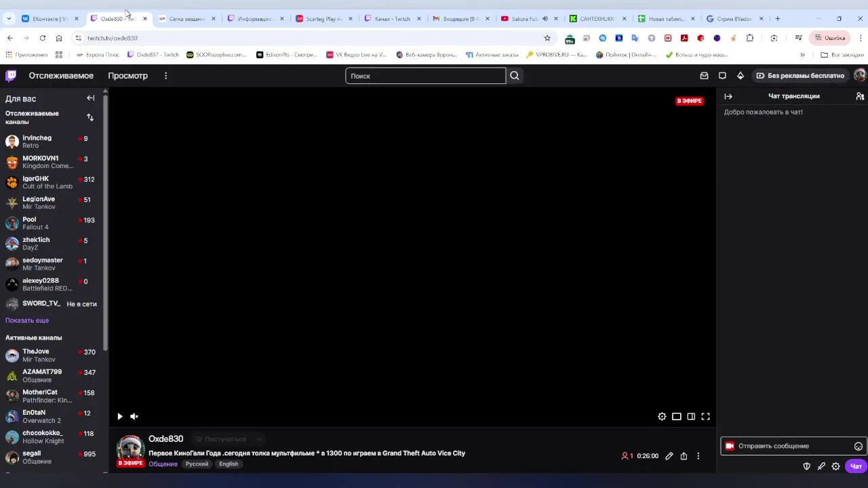Switch to theatre mode icon
Image resolution: width=868 pixels, height=488 pixels.
tap(677, 416)
